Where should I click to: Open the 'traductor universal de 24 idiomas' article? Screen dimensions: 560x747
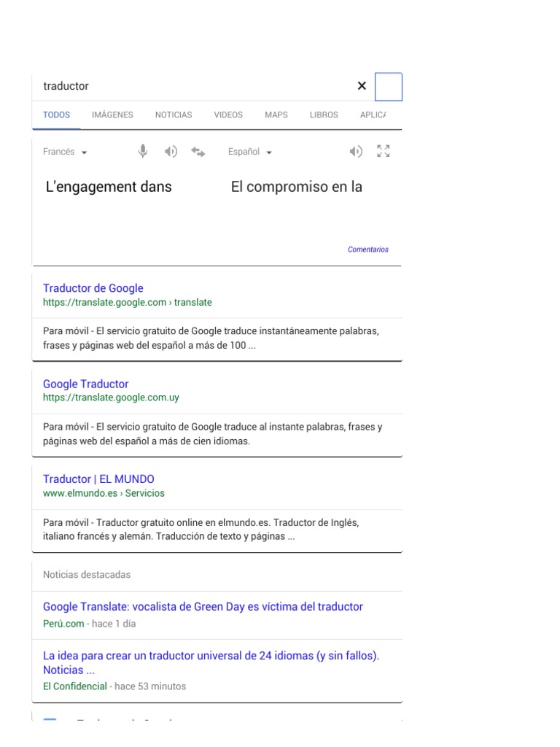(x=211, y=662)
